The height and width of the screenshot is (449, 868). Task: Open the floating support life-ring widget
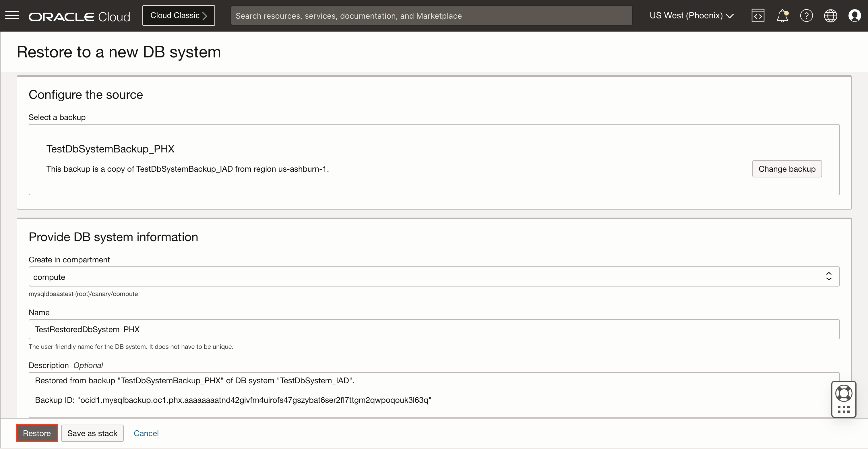click(x=844, y=393)
